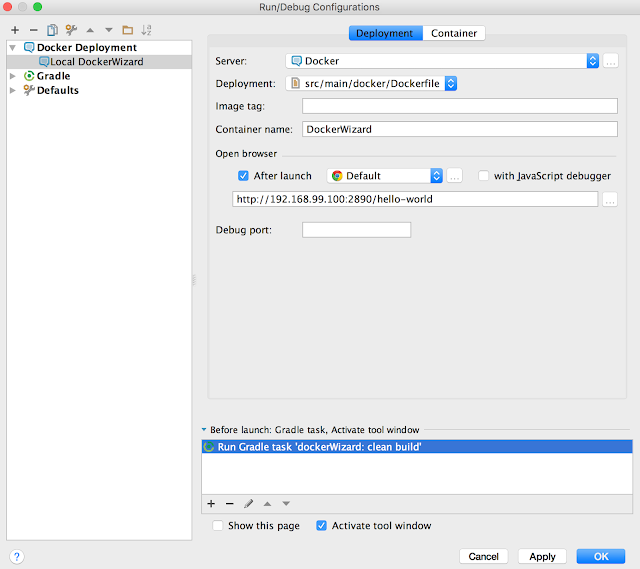Disable Activate tool window checkbox

322,526
